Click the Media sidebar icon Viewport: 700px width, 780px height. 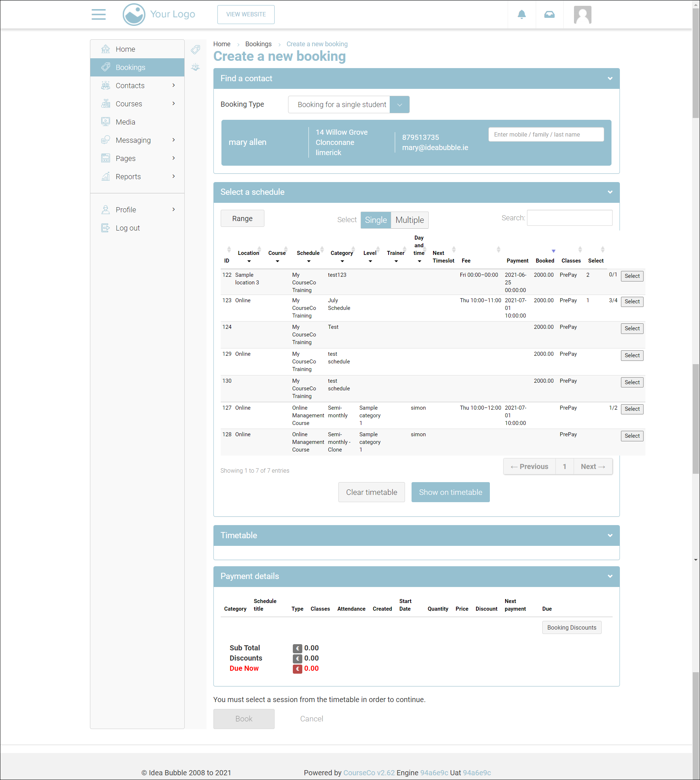point(105,122)
